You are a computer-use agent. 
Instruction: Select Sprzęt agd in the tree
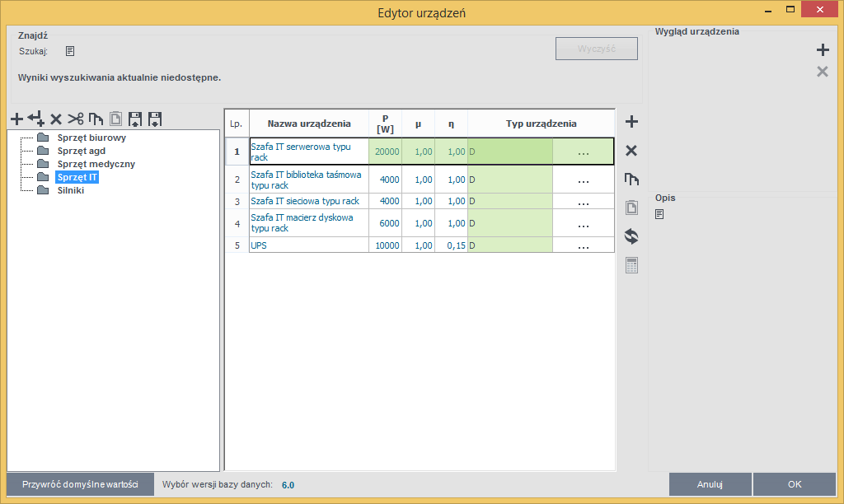pyautogui.click(x=82, y=152)
